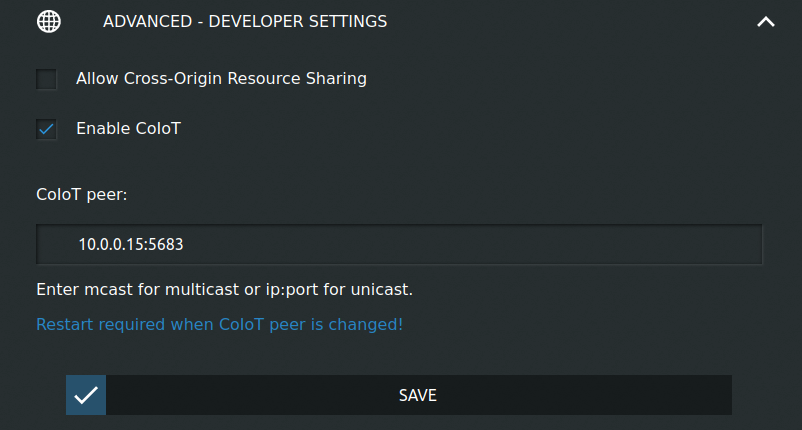Click the Allow Cross-Origin Resource Sharing label
Viewport: 802px width, 430px height.
tap(221, 79)
